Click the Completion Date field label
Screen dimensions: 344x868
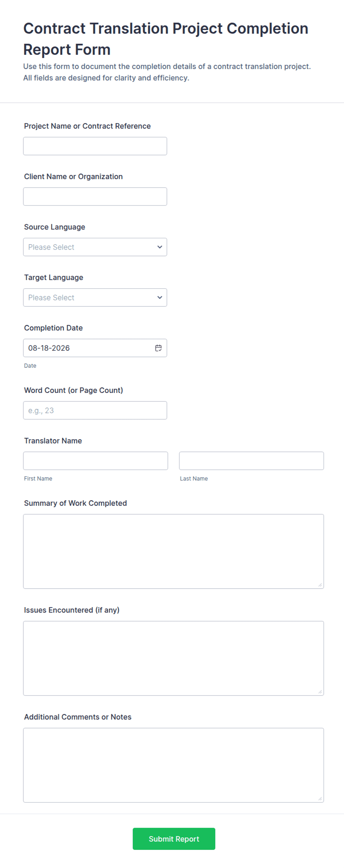(53, 328)
